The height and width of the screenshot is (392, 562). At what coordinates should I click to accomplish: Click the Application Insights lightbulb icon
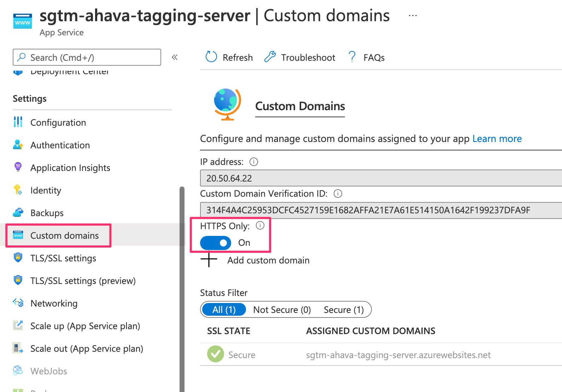18,167
